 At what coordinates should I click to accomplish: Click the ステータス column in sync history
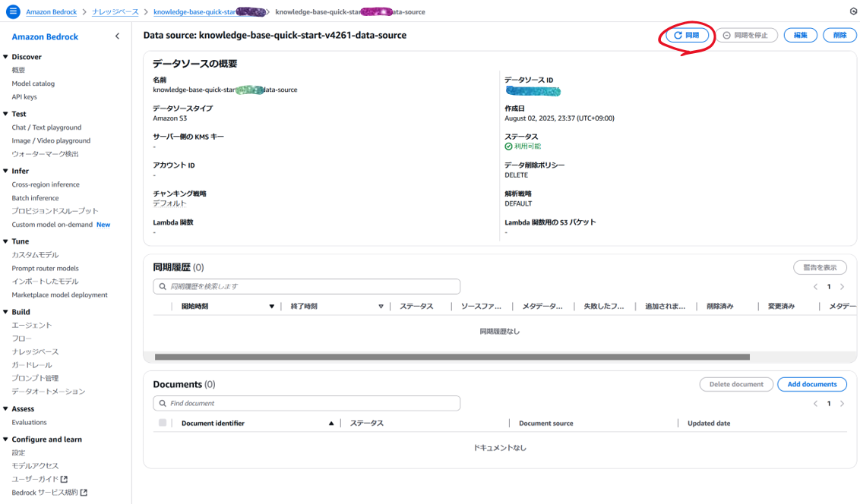pos(416,306)
